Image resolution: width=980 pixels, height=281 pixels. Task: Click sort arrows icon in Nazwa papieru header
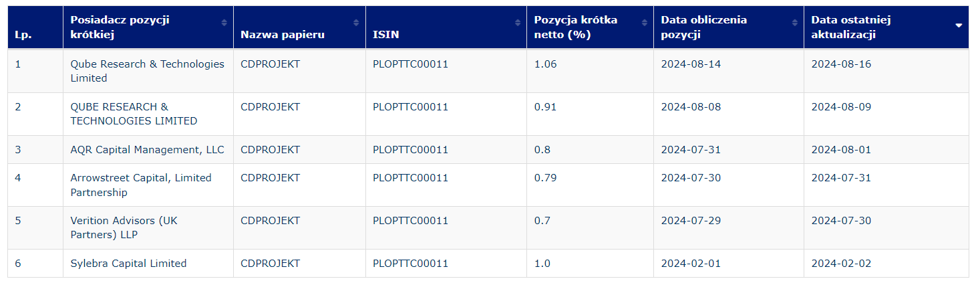(357, 23)
